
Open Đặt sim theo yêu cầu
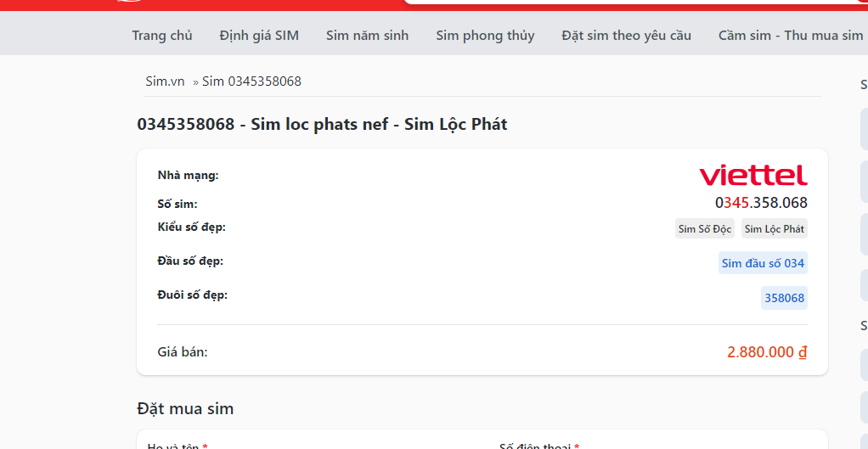pos(626,36)
